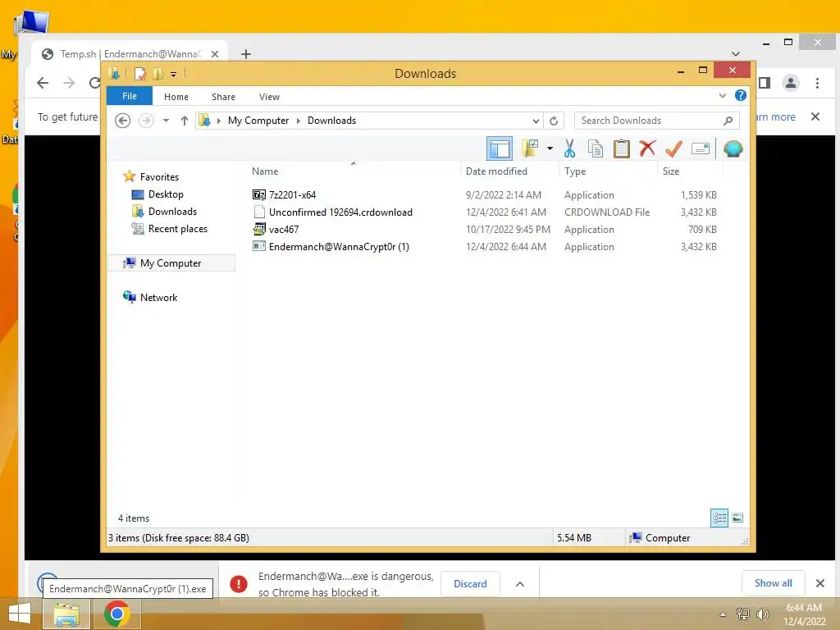Click the folder options toolbar icon
This screenshot has height=630, width=840.
tap(530, 148)
